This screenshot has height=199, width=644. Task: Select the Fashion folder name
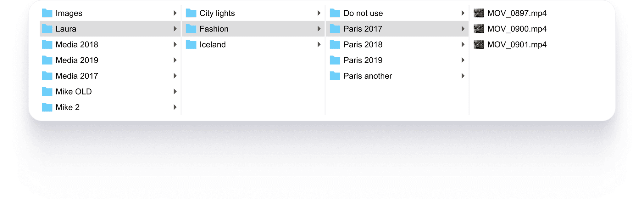(214, 29)
